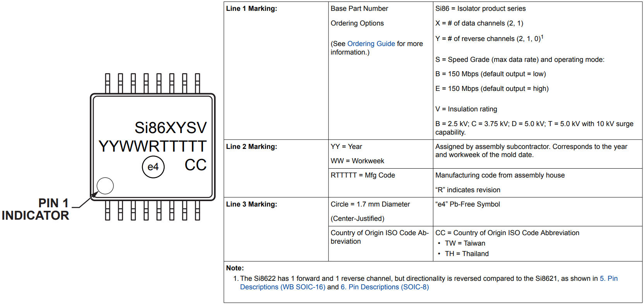The height and width of the screenshot is (304, 644).
Task: Click the 'CC' country code on chip diagram
Action: click(x=196, y=165)
